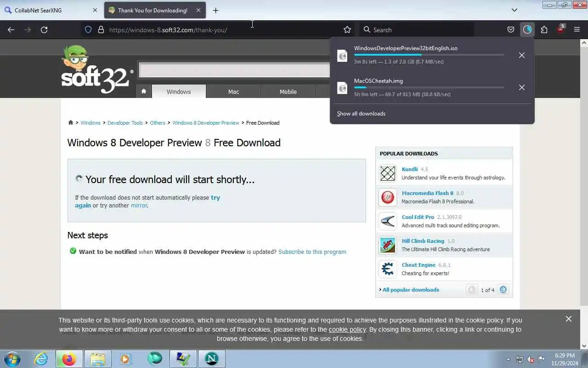Open site security padlock info
This screenshot has width=588, height=368.
point(101,30)
